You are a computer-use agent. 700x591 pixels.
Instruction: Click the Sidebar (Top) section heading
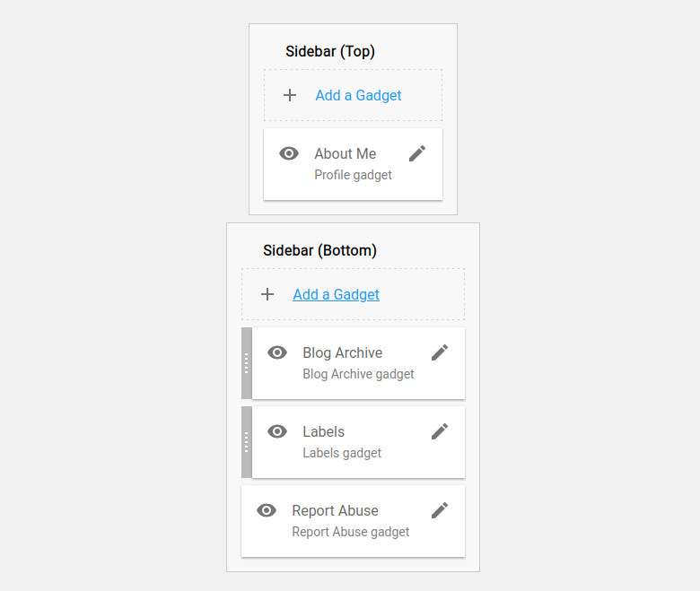coord(330,51)
